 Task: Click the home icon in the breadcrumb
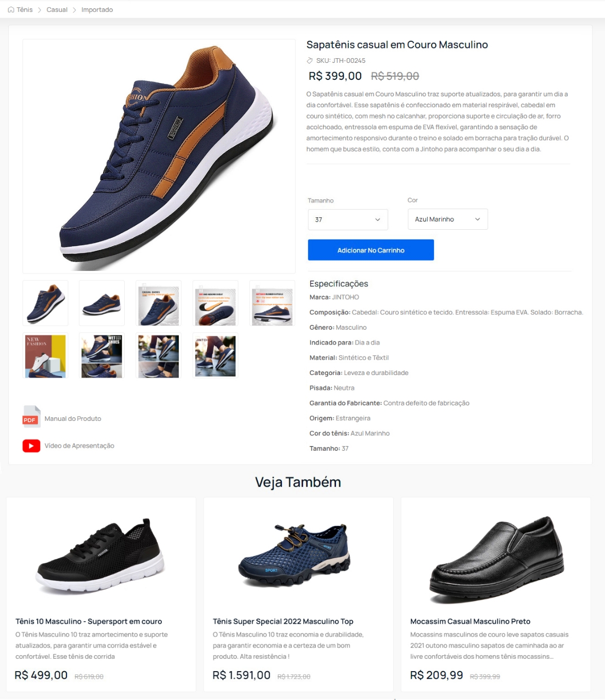[x=11, y=10]
